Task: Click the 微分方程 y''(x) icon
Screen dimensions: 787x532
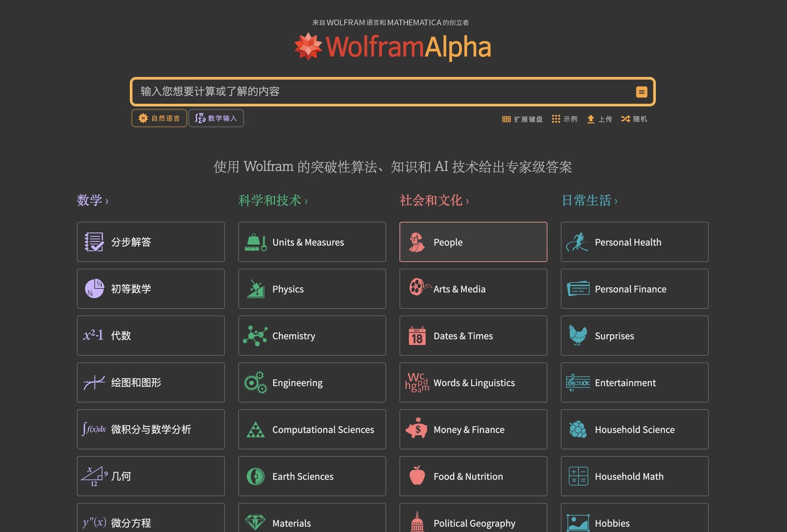Action: click(94, 523)
